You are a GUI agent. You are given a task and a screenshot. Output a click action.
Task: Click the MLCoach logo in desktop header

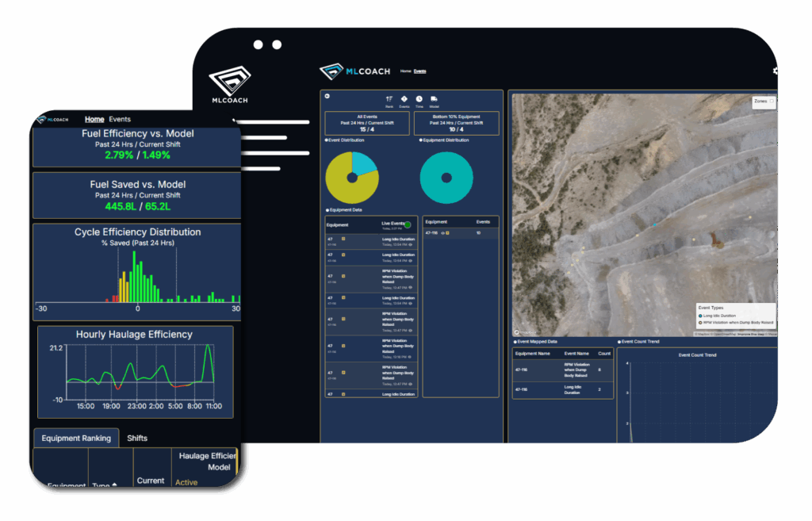[354, 71]
